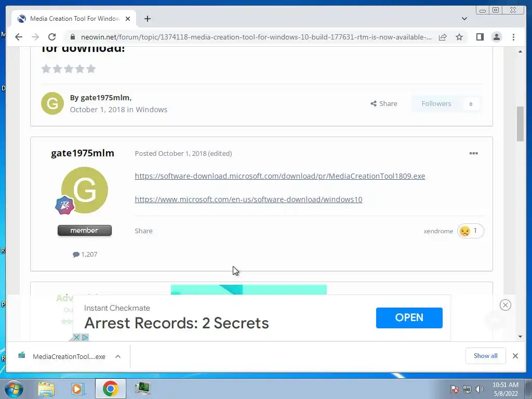Image resolution: width=532 pixels, height=399 pixels.
Task: Show all downloads
Action: coord(486,355)
